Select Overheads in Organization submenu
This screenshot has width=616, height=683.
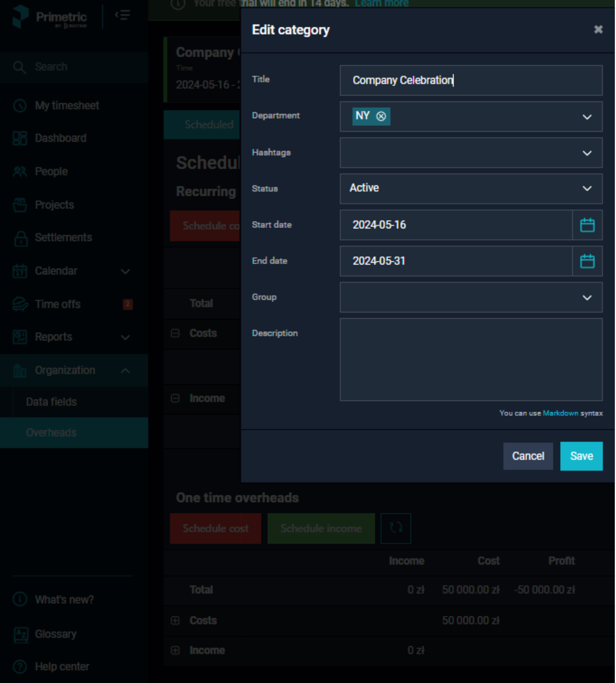74,433
